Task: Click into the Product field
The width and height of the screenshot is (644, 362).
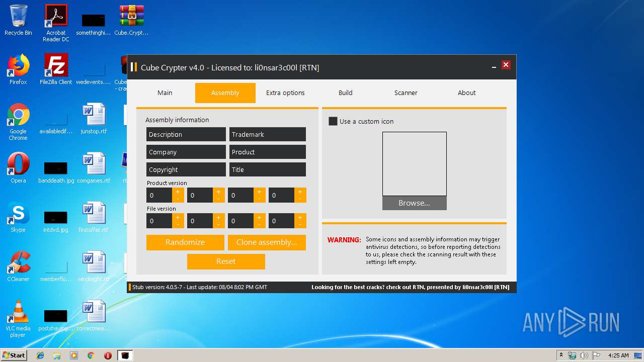Action: click(x=268, y=152)
